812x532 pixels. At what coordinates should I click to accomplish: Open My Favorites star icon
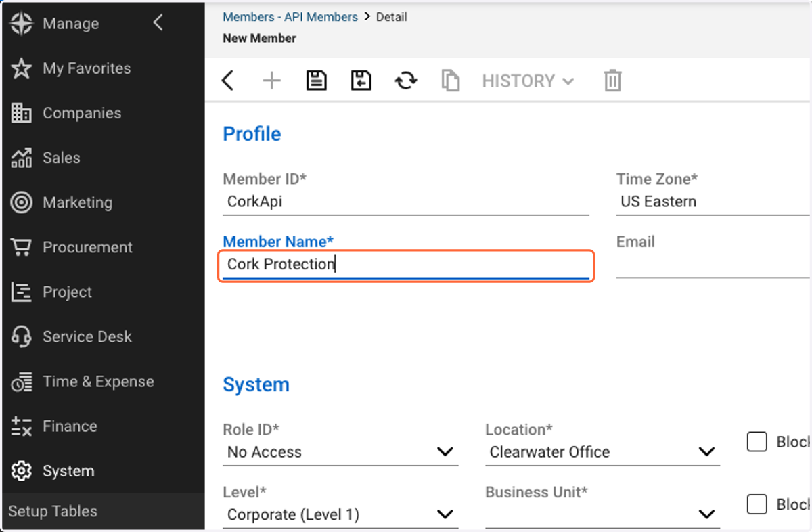(x=22, y=68)
